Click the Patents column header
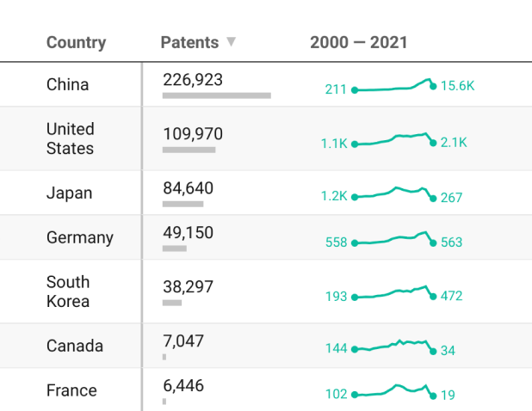 (x=189, y=42)
